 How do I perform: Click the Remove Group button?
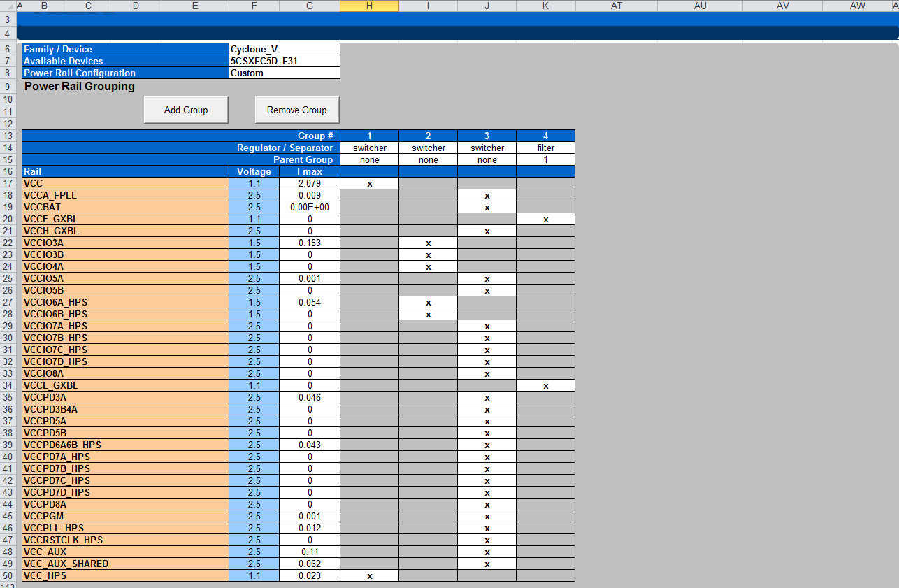click(296, 110)
